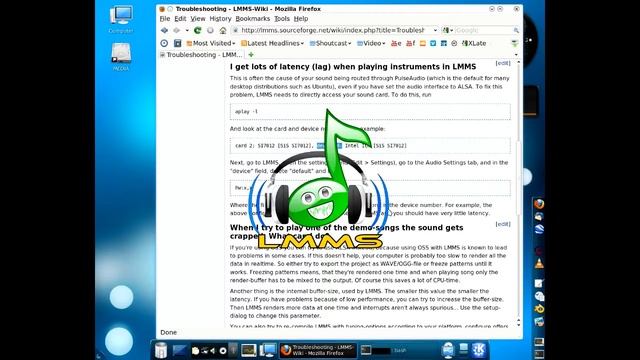Click the Firefox task button in the taskbar
This screenshot has height=360, width=640.
(x=318, y=350)
